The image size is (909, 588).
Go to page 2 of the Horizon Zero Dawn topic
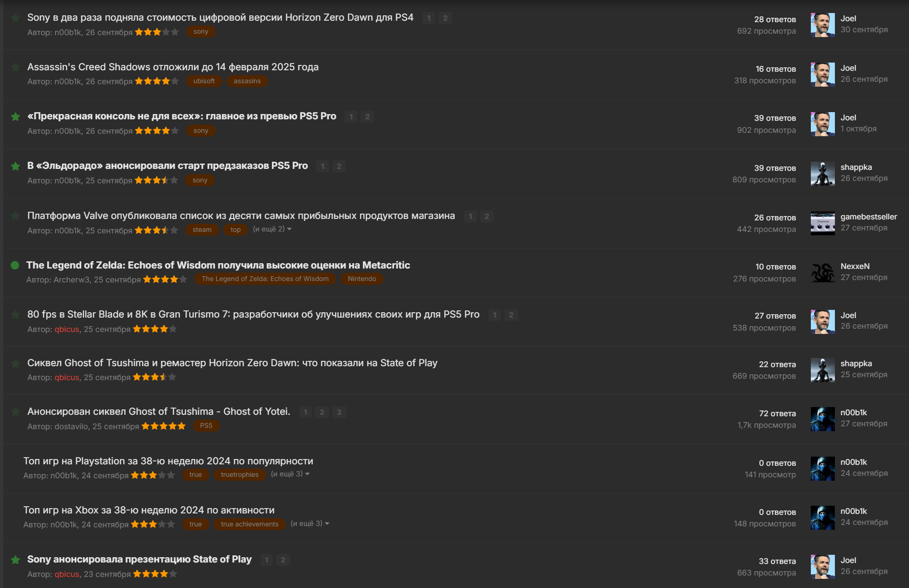(445, 18)
